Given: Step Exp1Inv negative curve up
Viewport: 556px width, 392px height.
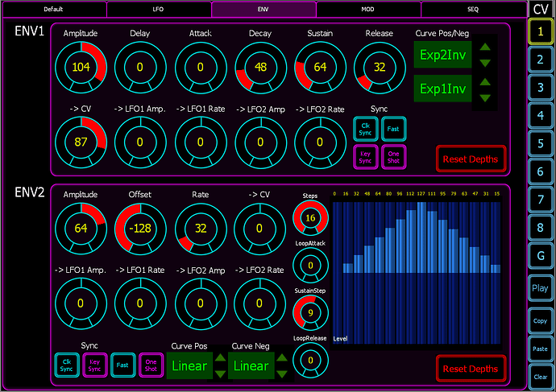Looking at the screenshot, I should tap(485, 82).
